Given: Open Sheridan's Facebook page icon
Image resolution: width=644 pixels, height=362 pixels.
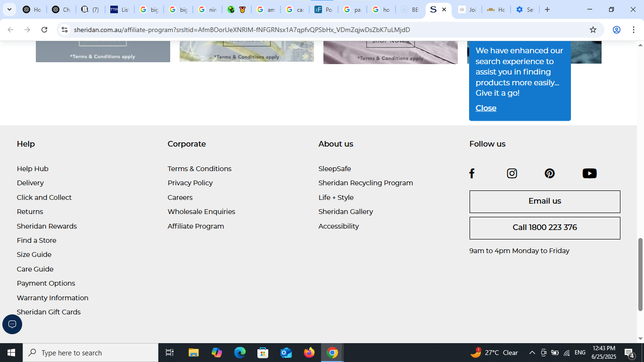Looking at the screenshot, I should pyautogui.click(x=472, y=173).
